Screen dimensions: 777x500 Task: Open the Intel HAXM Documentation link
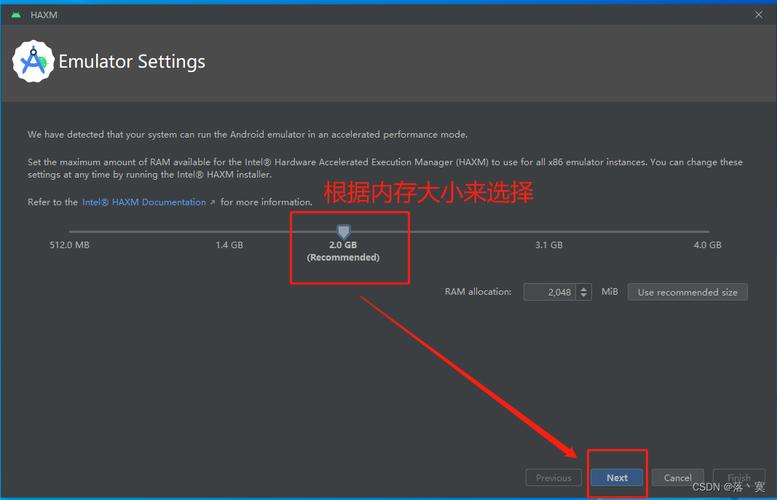tap(144, 202)
